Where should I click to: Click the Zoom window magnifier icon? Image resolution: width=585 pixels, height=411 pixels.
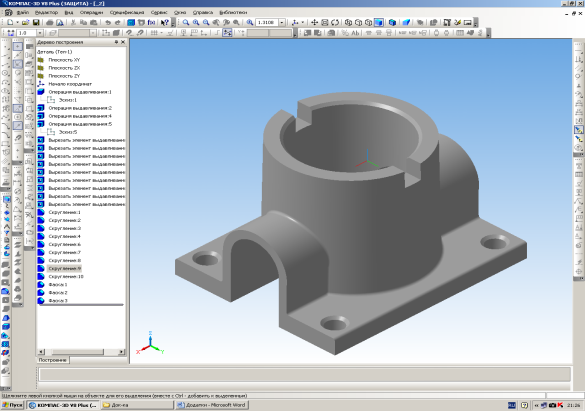(185, 22)
